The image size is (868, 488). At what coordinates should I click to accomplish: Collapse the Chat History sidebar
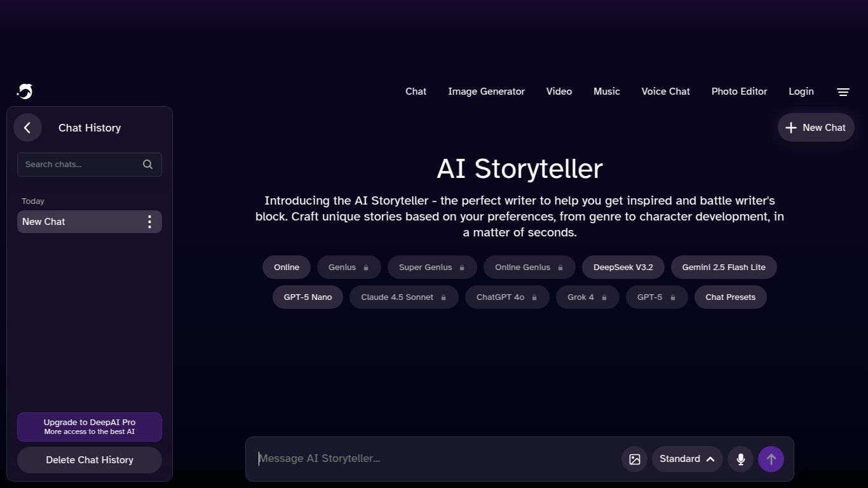coord(28,127)
